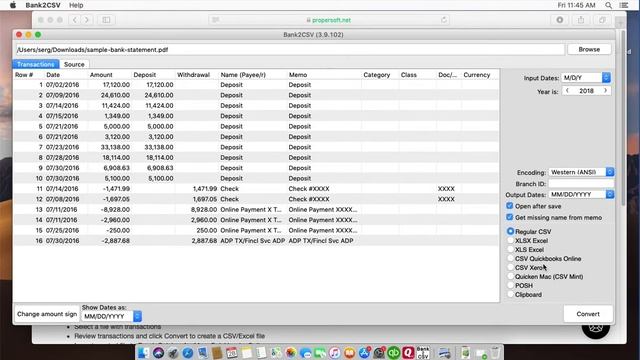Open iBooks from the dock
Image resolution: width=640 pixels, height=360 pixels.
point(349,353)
